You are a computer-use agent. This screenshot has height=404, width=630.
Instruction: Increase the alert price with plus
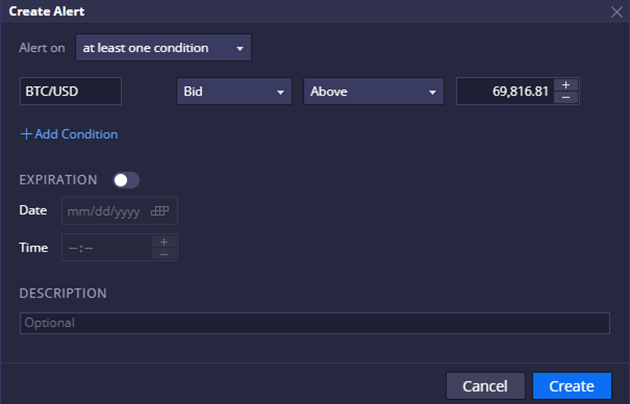(566, 85)
